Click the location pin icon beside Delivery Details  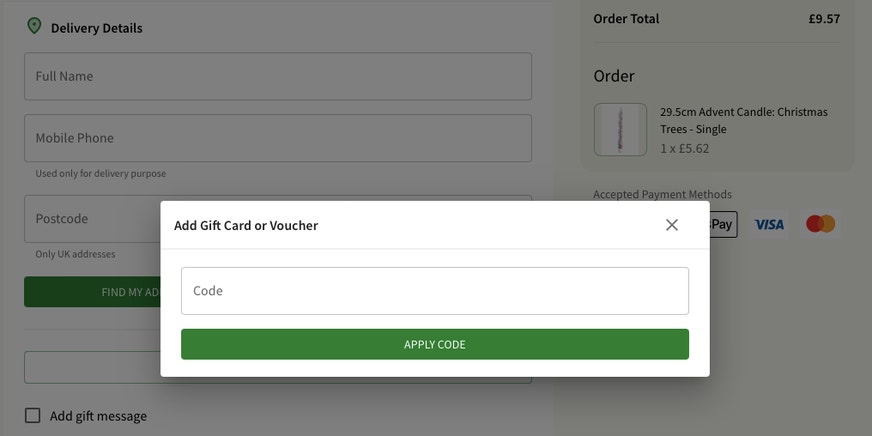coord(34,26)
